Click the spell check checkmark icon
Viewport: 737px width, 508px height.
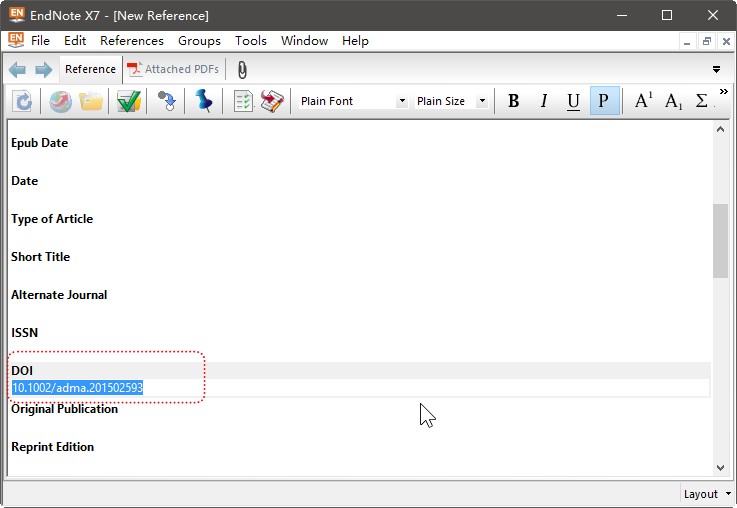(x=128, y=101)
